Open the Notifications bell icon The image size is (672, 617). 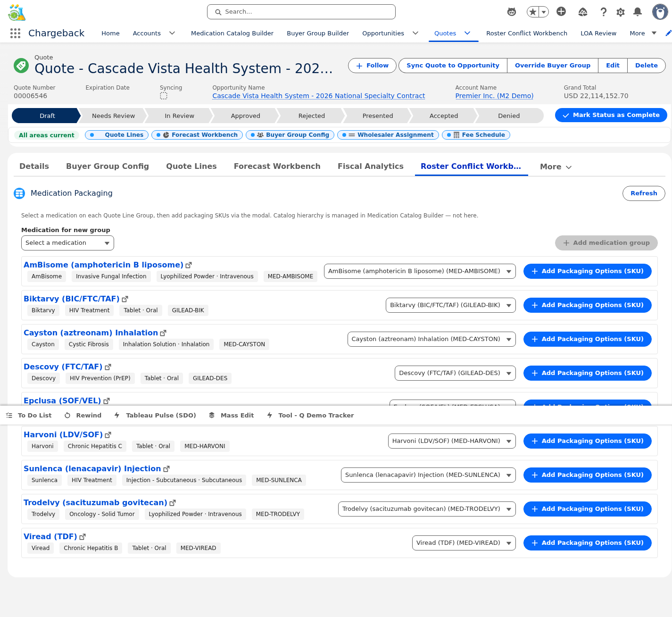(x=638, y=12)
